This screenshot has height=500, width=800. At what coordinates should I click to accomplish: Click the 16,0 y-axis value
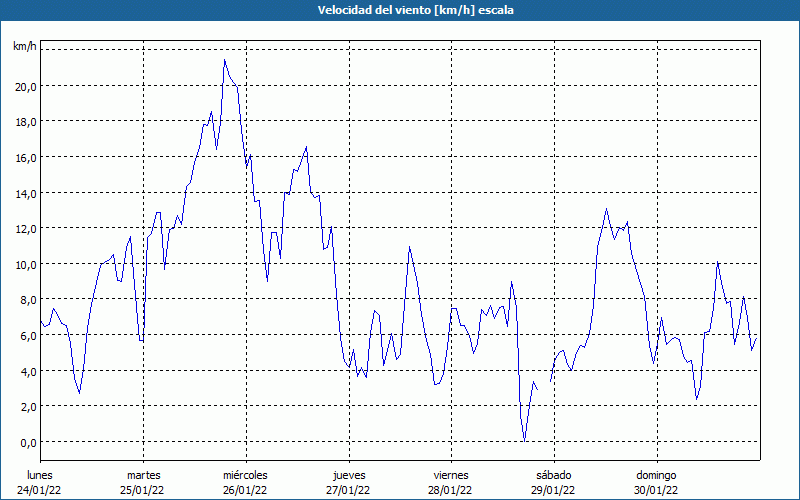click(x=26, y=158)
